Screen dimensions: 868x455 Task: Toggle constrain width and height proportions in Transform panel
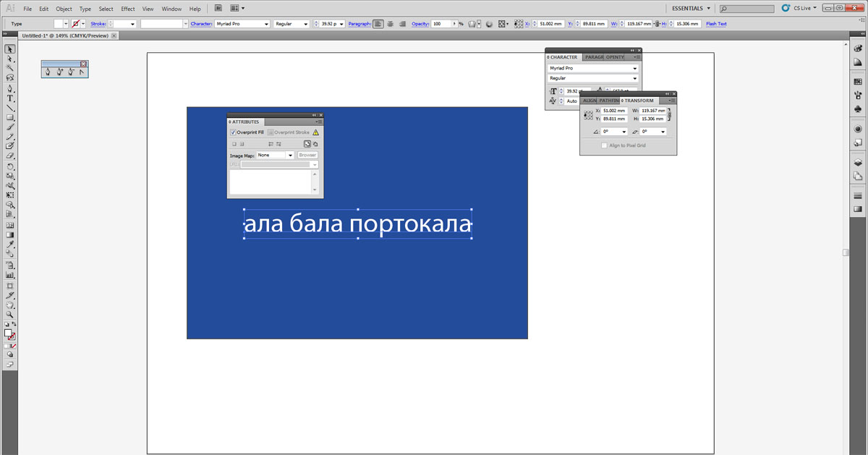[670, 114]
